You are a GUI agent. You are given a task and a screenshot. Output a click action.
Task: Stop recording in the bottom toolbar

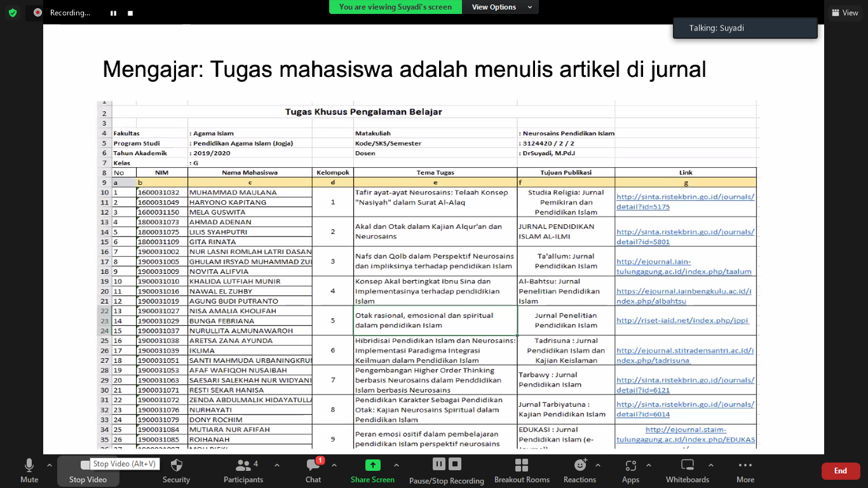pyautogui.click(x=455, y=464)
